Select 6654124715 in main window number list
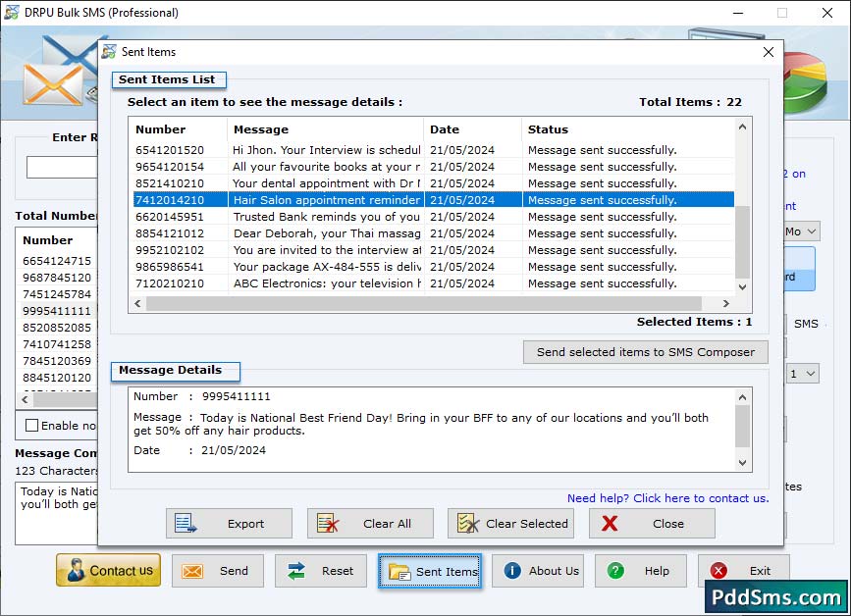 point(57,261)
